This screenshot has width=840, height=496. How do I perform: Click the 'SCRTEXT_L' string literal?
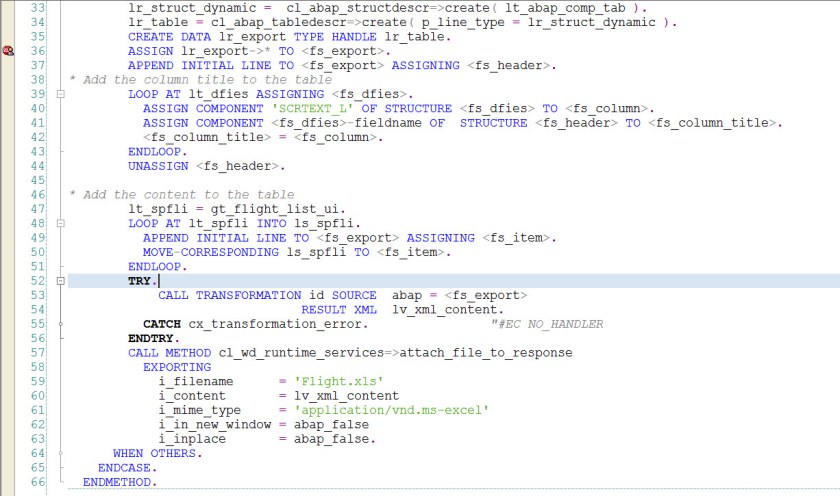tap(312, 109)
